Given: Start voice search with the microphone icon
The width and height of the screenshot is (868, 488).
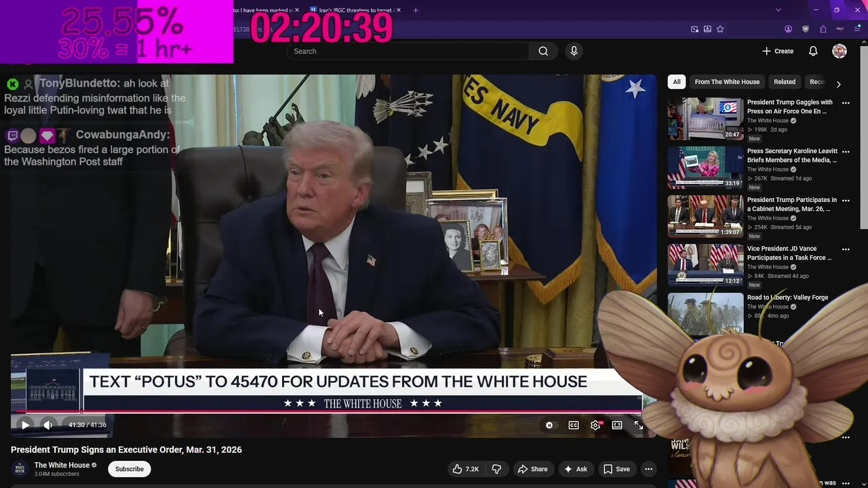Looking at the screenshot, I should click(x=574, y=51).
